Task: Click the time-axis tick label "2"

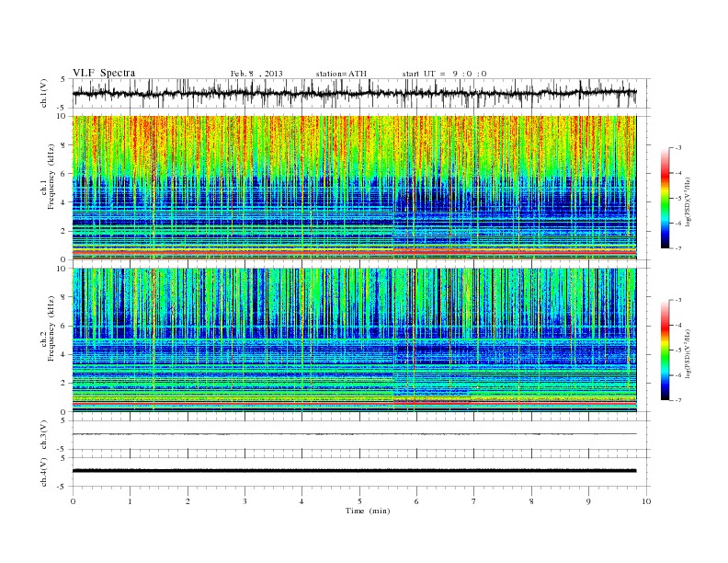Action: (x=188, y=501)
